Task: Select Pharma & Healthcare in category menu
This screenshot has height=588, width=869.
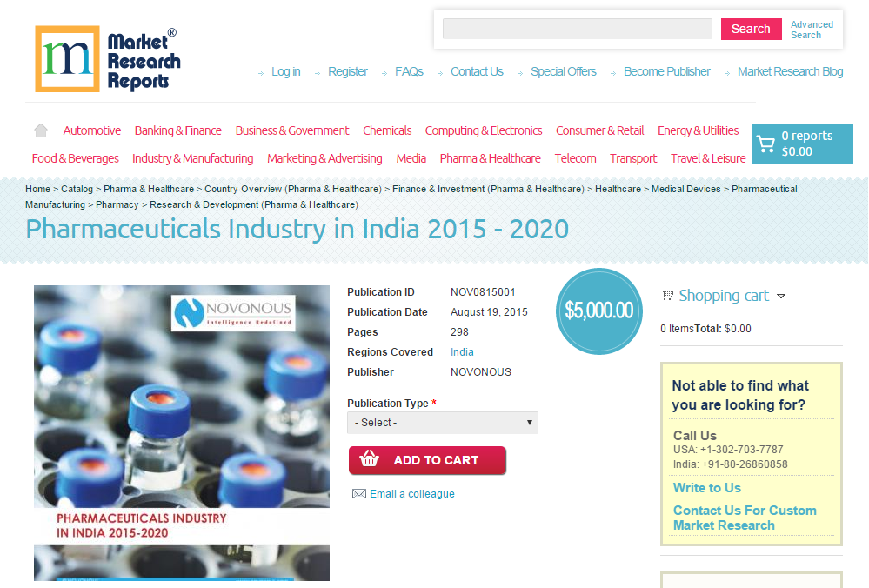Action: [490, 158]
